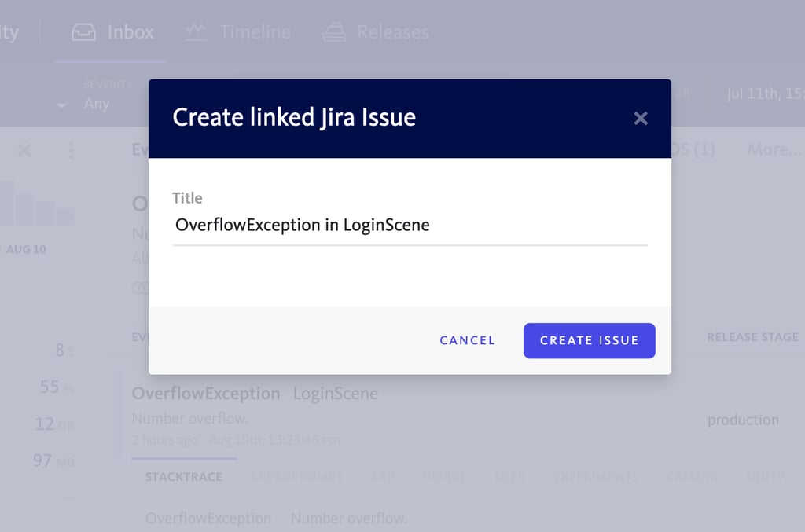Image resolution: width=805 pixels, height=532 pixels.
Task: Open the Inbox tab
Action: [x=112, y=32]
